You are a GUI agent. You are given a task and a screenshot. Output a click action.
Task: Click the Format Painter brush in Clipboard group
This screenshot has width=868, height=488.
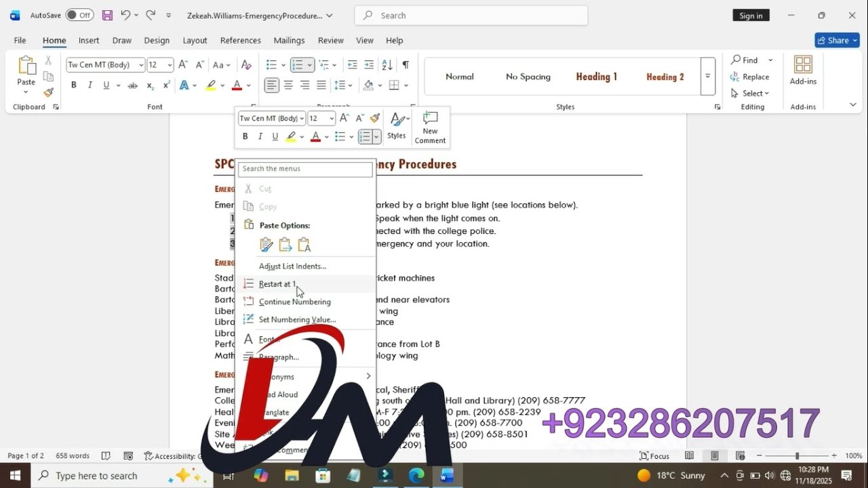click(48, 93)
